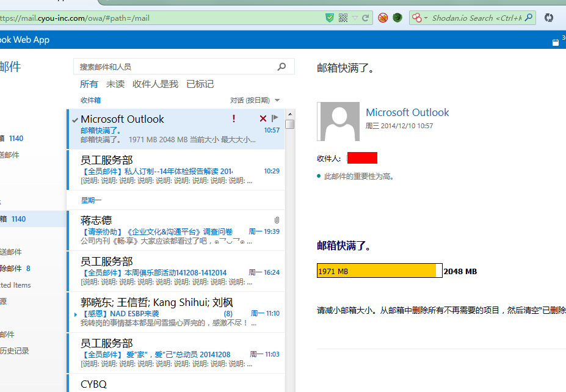
Task: Select the highlighted inbox folder with 1140
Action: coord(32,219)
